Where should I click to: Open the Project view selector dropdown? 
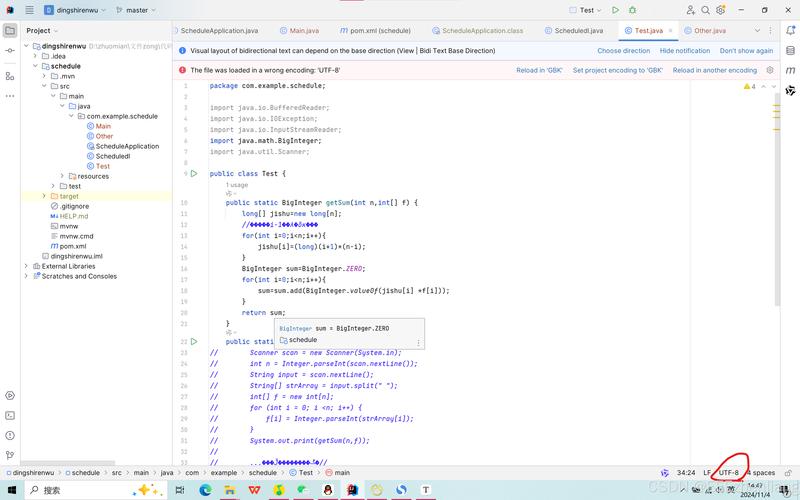(42, 31)
